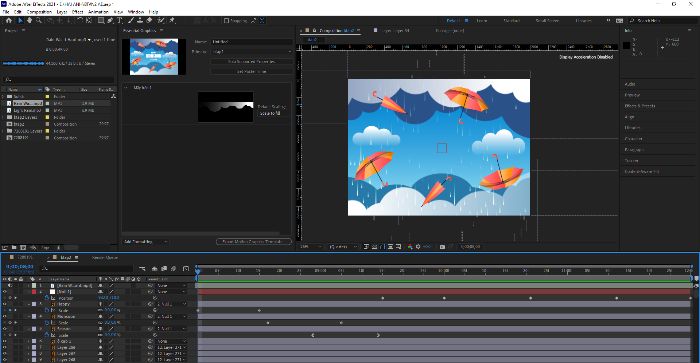
Task: Select the Clone Stamp tool
Action: 140,21
